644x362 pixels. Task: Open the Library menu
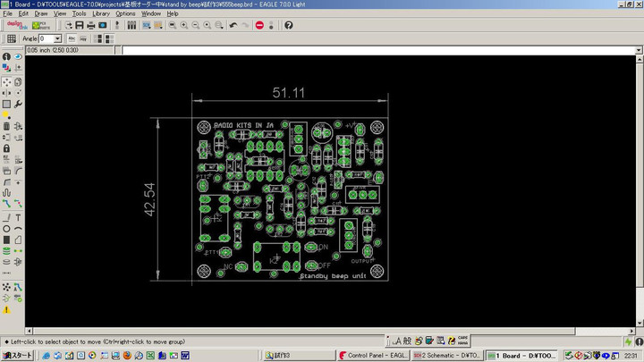tap(101, 14)
